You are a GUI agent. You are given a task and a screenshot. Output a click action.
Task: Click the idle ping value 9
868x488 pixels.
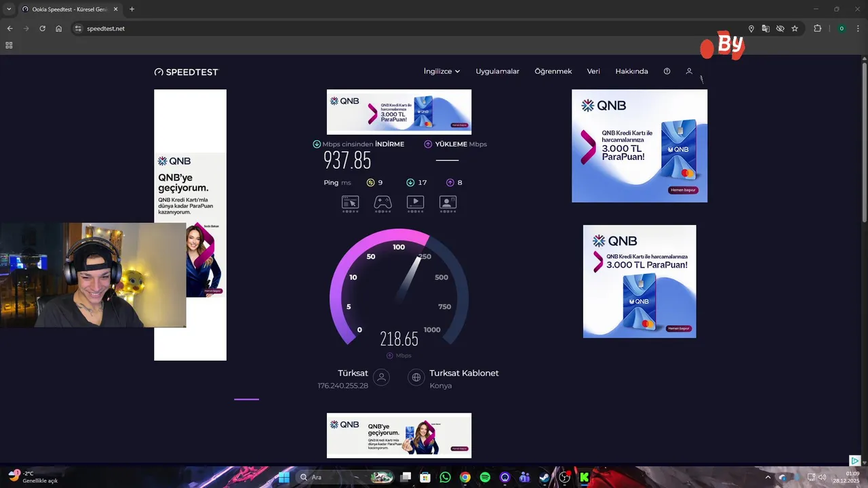[x=380, y=182]
